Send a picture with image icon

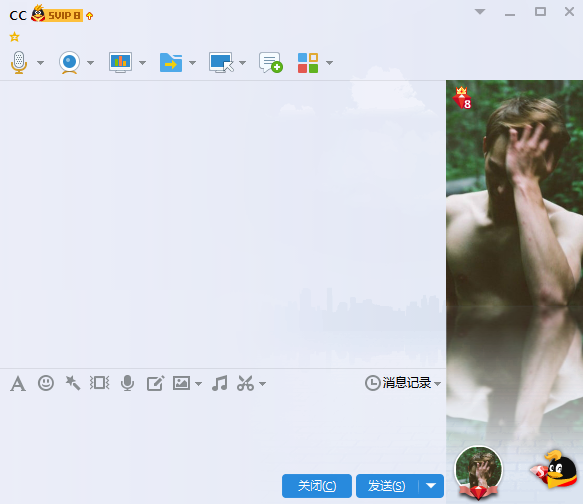(x=181, y=383)
